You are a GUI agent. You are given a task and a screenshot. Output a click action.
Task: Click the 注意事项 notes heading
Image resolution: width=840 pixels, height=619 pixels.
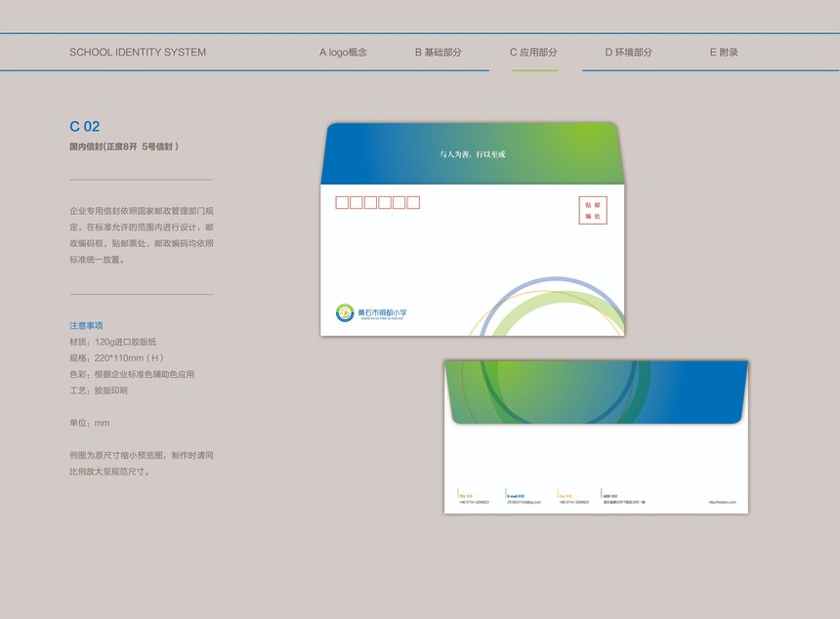(86, 325)
